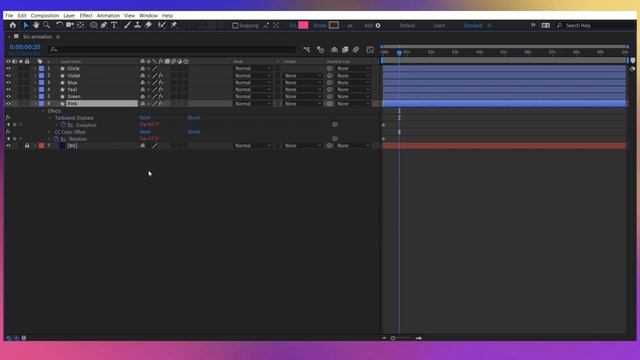Collapse the Effects group twirl arrow

pyautogui.click(x=42, y=111)
